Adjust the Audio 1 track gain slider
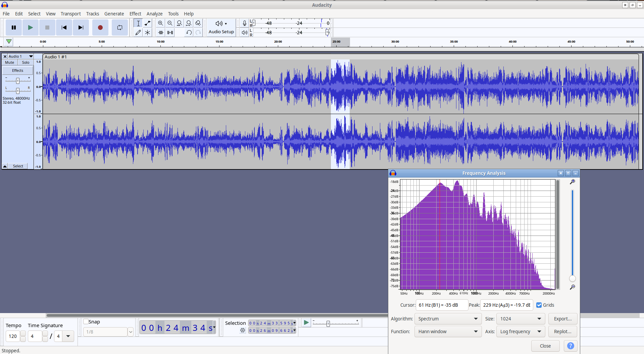The height and width of the screenshot is (354, 644). [x=18, y=81]
